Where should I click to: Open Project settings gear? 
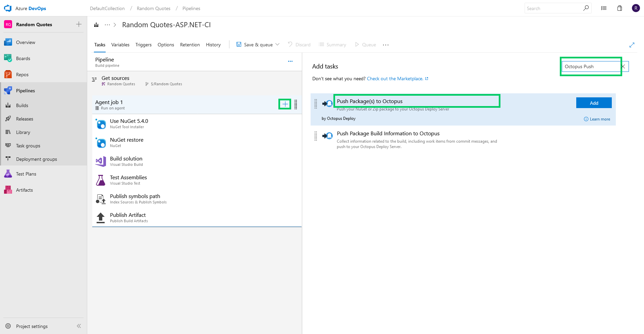pos(8,326)
